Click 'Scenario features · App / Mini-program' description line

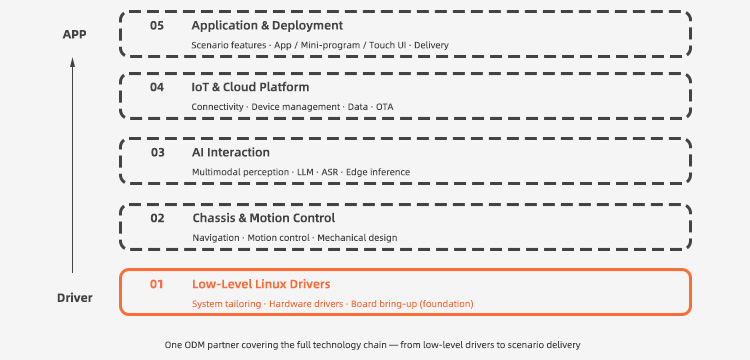pos(320,45)
